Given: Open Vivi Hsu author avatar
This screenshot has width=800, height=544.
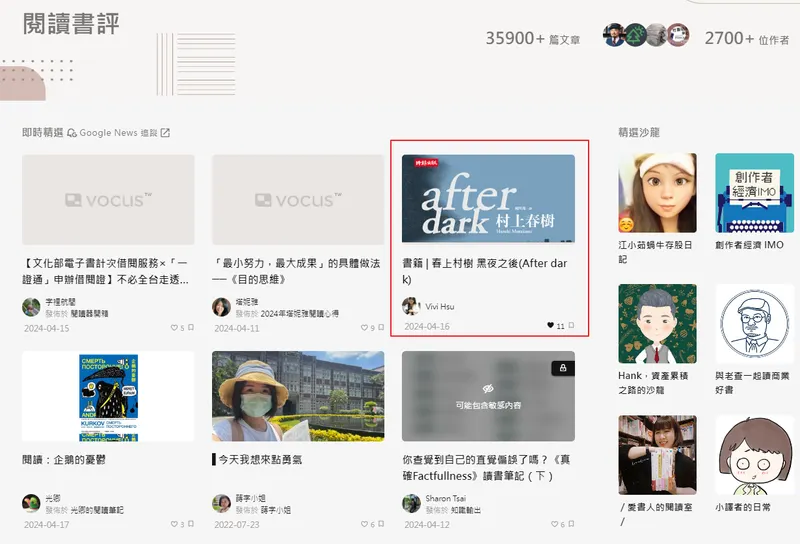Looking at the screenshot, I should pyautogui.click(x=411, y=306).
